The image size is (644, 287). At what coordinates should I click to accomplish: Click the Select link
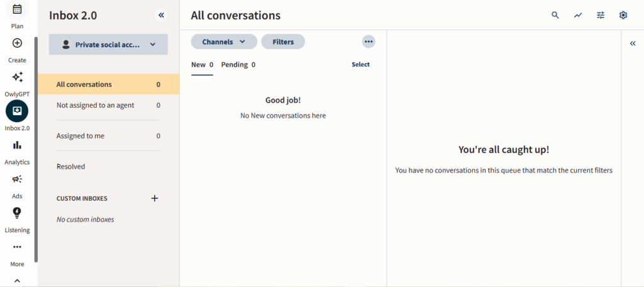tap(360, 65)
